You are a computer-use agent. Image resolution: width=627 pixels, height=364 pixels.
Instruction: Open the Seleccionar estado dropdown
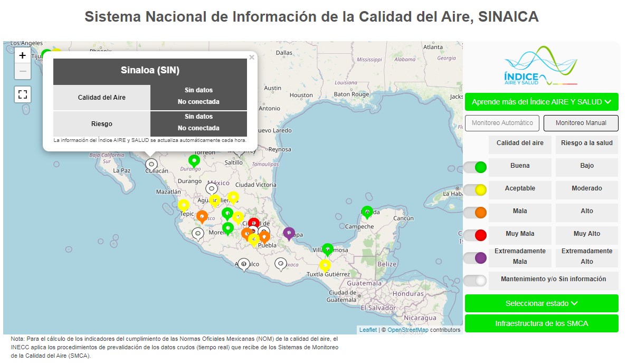pyautogui.click(x=541, y=303)
